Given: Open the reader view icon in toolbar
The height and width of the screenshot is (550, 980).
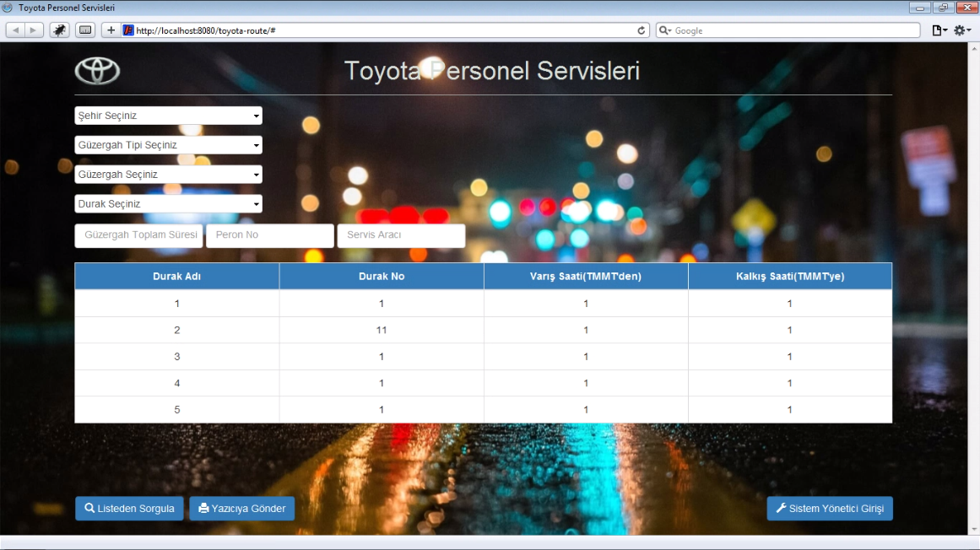Looking at the screenshot, I should coord(85,30).
